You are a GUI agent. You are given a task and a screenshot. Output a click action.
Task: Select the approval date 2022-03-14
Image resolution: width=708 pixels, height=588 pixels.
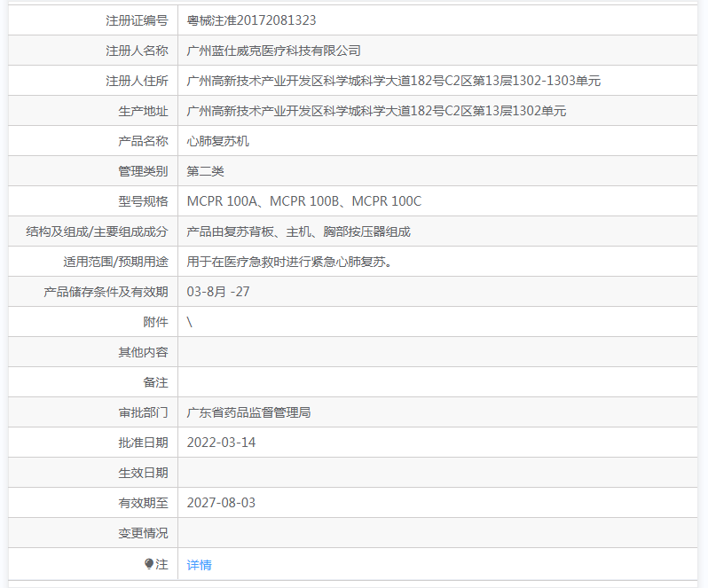[x=221, y=443]
